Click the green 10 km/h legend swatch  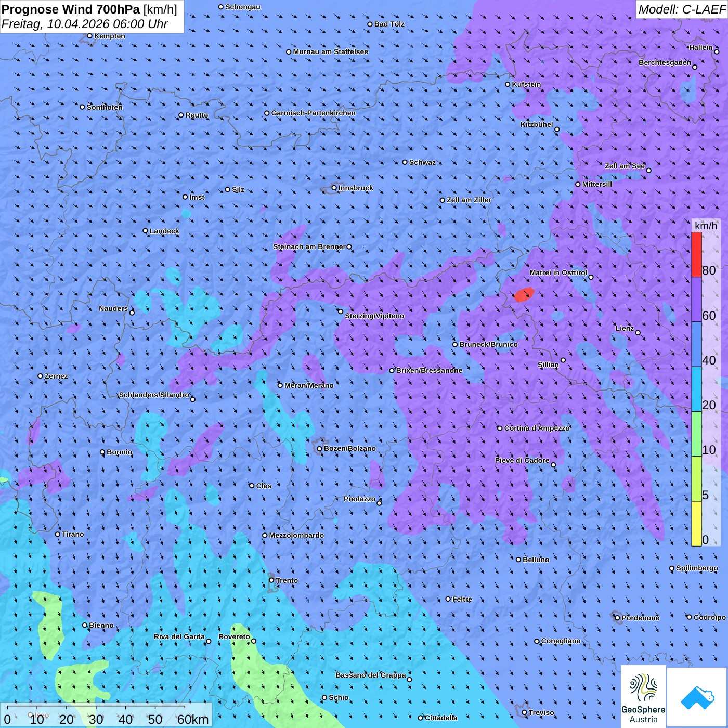click(696, 434)
